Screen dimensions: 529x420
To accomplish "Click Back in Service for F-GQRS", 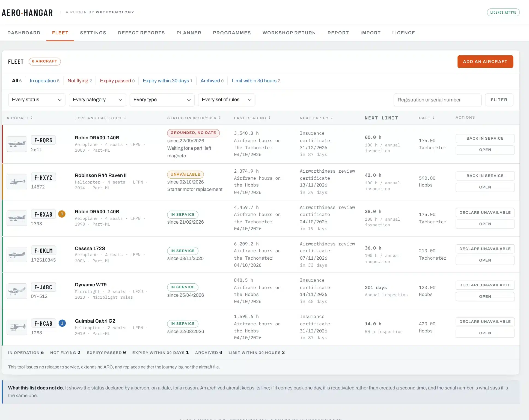I will [485, 138].
